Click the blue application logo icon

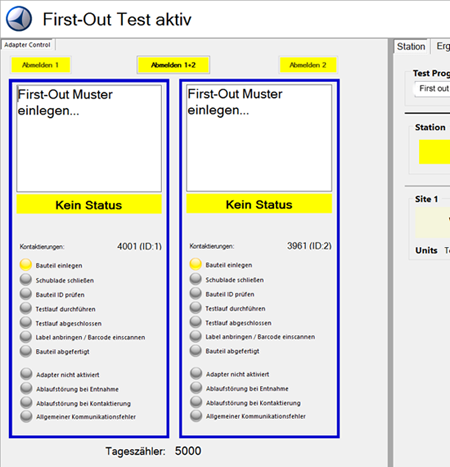pos(19,19)
